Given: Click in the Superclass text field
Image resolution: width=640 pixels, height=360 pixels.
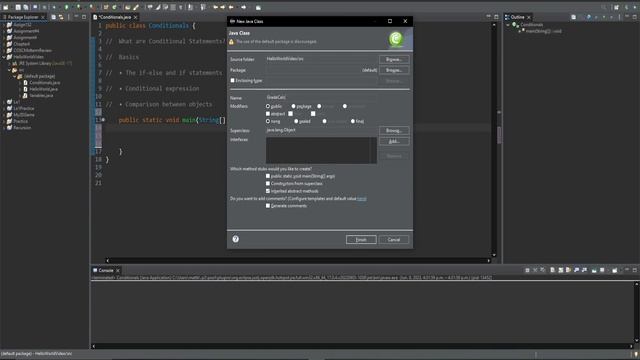Looking at the screenshot, I should (x=321, y=130).
